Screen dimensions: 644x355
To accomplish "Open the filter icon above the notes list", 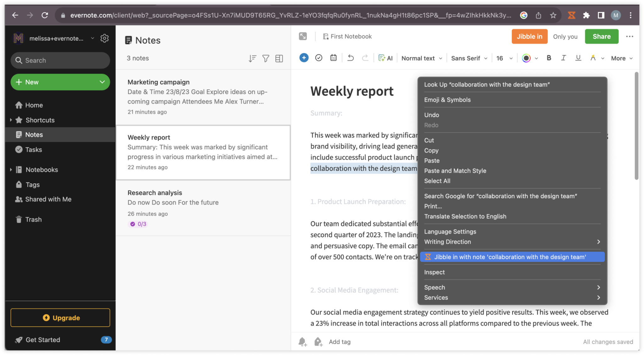I will point(266,58).
